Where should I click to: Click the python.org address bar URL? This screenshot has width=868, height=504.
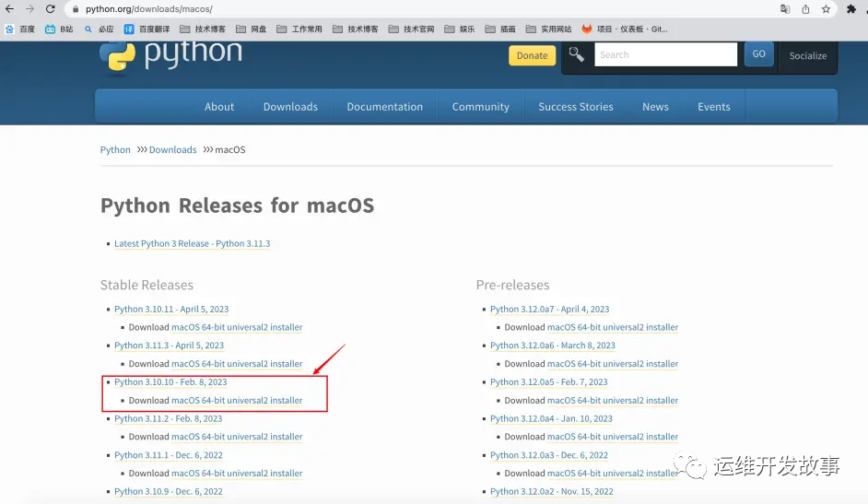[149, 9]
